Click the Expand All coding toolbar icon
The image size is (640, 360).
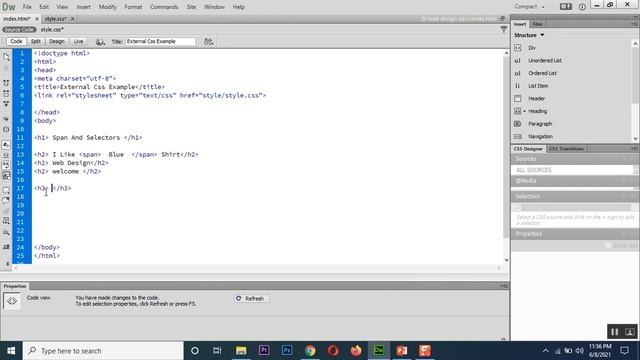point(6,104)
